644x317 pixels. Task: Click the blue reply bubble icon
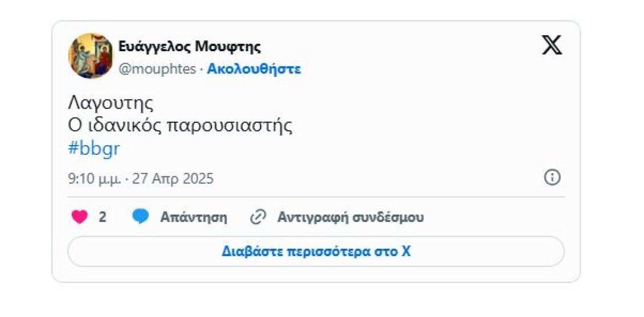140,217
